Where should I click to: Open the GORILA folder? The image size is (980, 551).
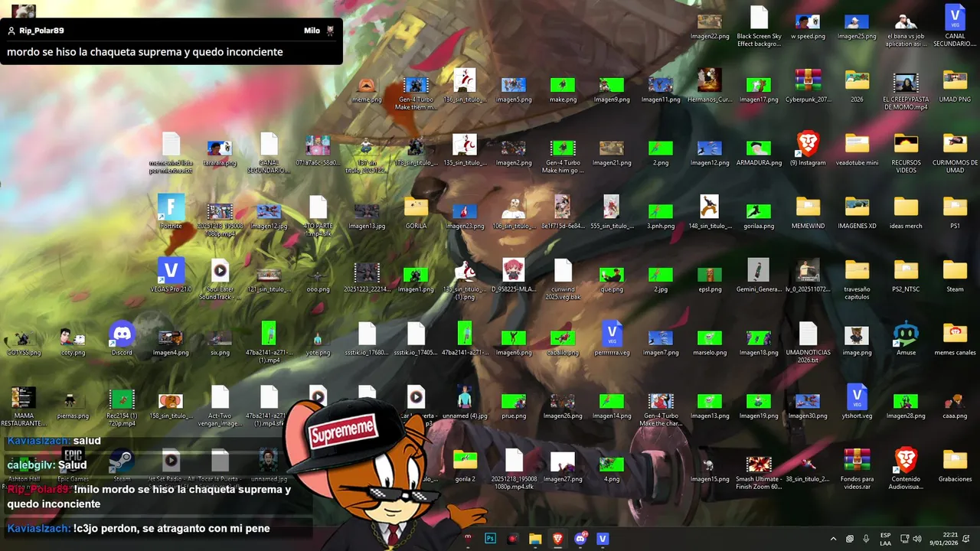pos(416,212)
